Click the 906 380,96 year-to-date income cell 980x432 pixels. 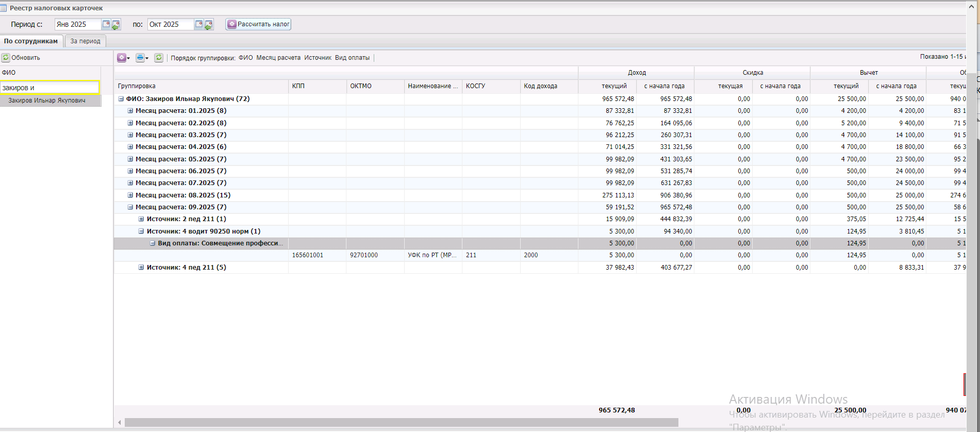665,195
